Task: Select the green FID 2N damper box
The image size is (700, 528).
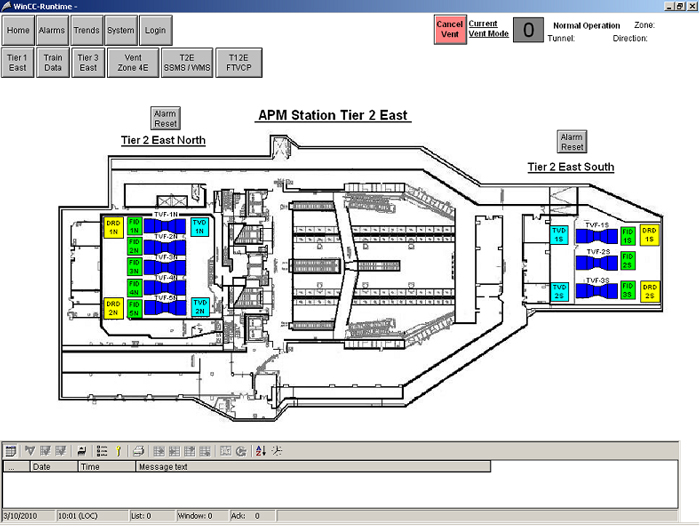Action: [x=134, y=245]
